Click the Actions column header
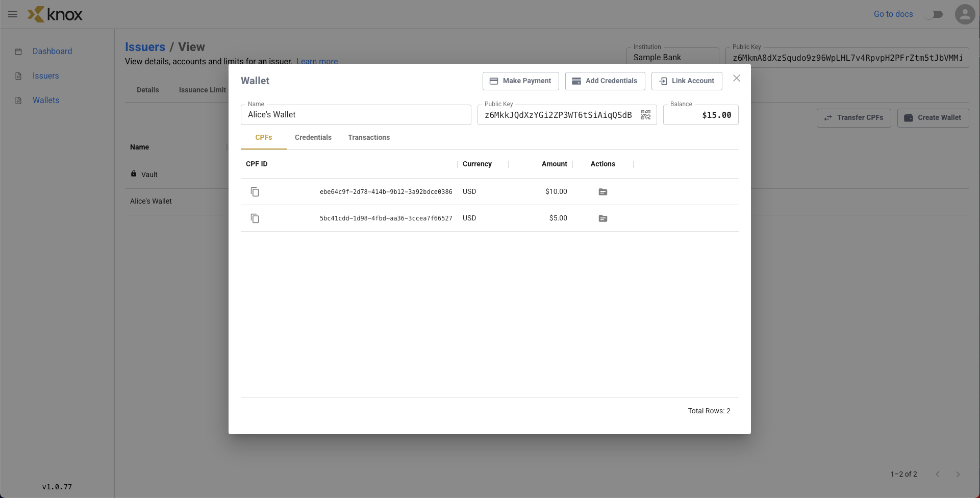Screen dimensions: 980x498 coord(602,164)
